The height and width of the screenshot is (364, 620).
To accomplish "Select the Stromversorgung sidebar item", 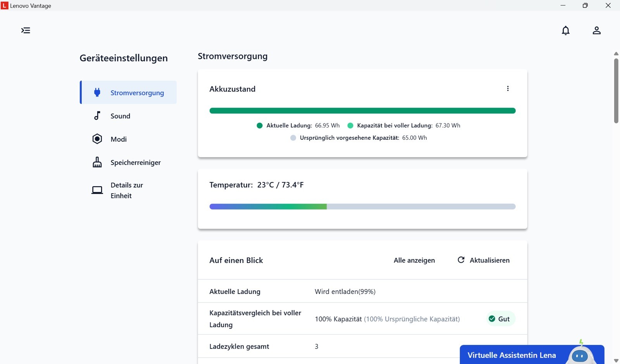I will click(128, 92).
